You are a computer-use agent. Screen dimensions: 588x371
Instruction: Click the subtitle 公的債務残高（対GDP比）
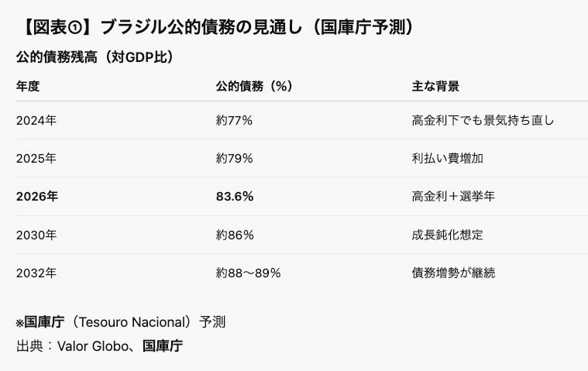point(94,57)
